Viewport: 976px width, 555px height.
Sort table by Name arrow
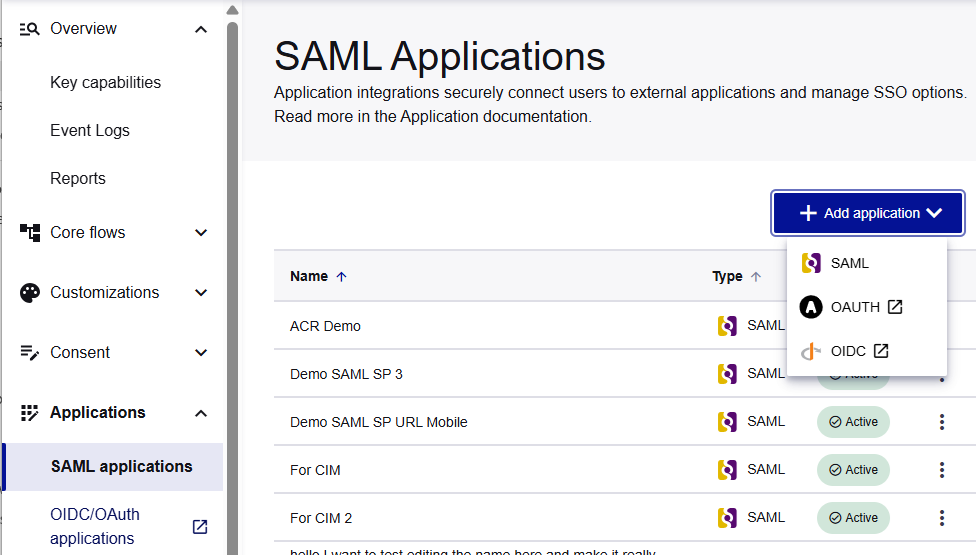tap(341, 277)
